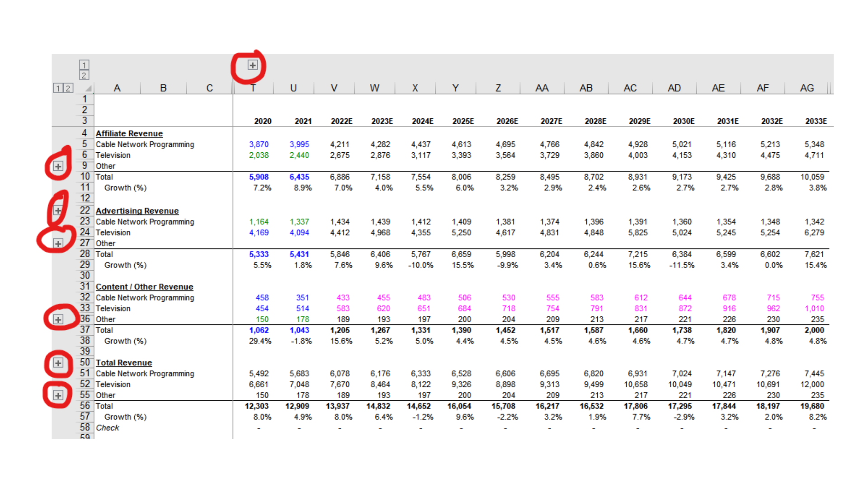Expand the column group above column T
The width and height of the screenshot is (868, 488).
[253, 66]
